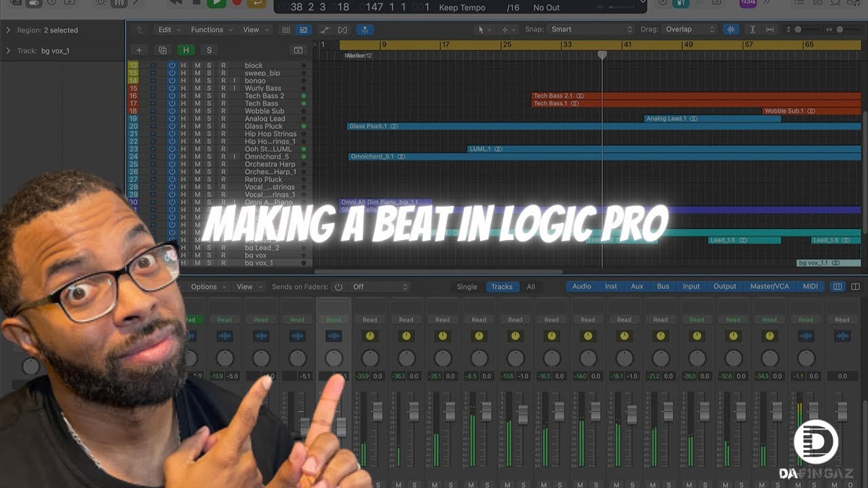
Task: Click the pan knob above -33.9 readout
Action: pos(370,358)
